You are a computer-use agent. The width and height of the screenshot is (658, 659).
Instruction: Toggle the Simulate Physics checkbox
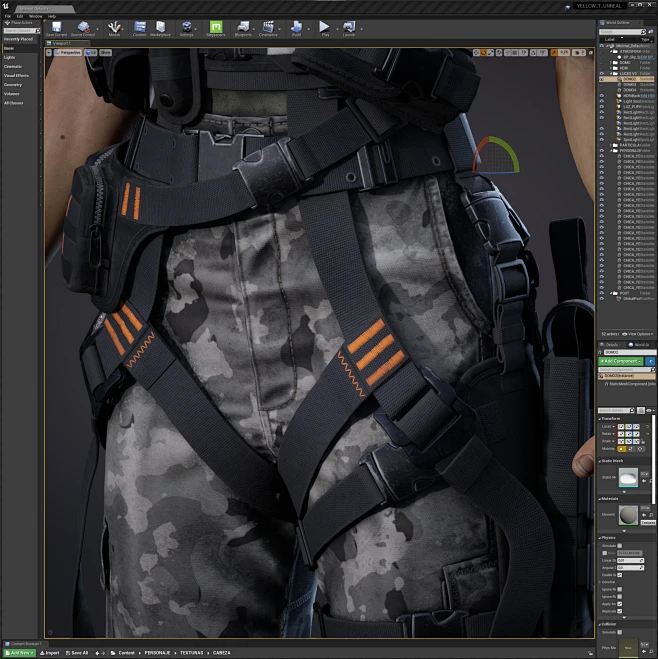point(620,546)
